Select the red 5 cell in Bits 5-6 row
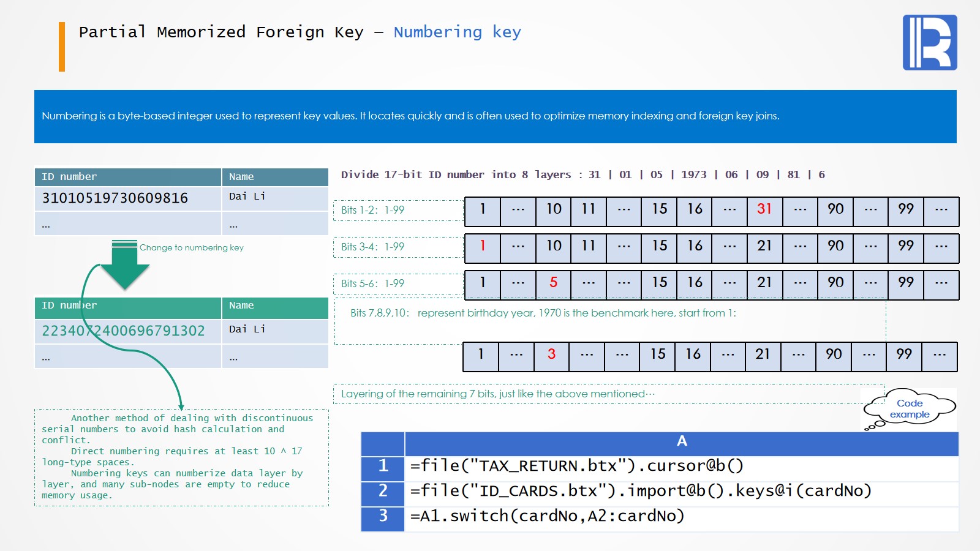This screenshot has width=980, height=551. point(553,283)
